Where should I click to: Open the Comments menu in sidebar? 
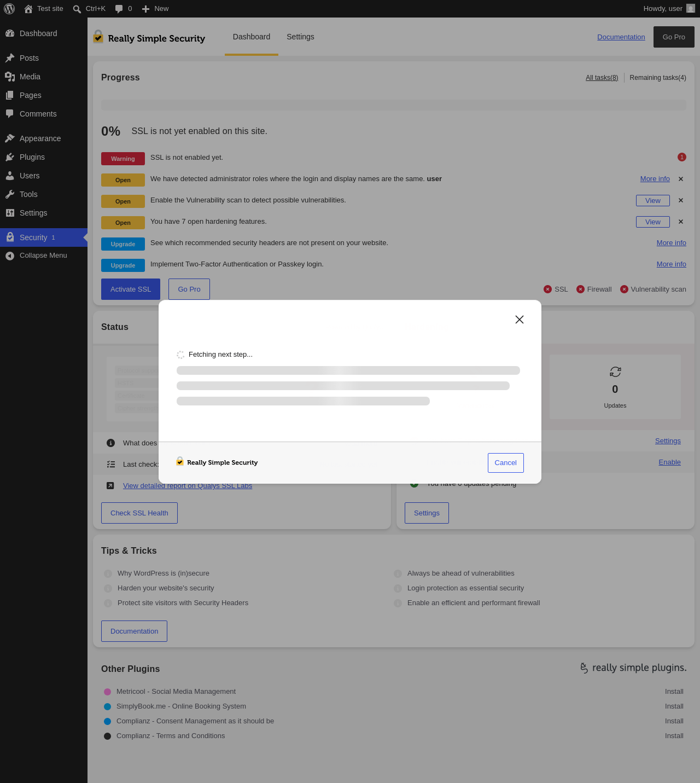click(x=44, y=114)
